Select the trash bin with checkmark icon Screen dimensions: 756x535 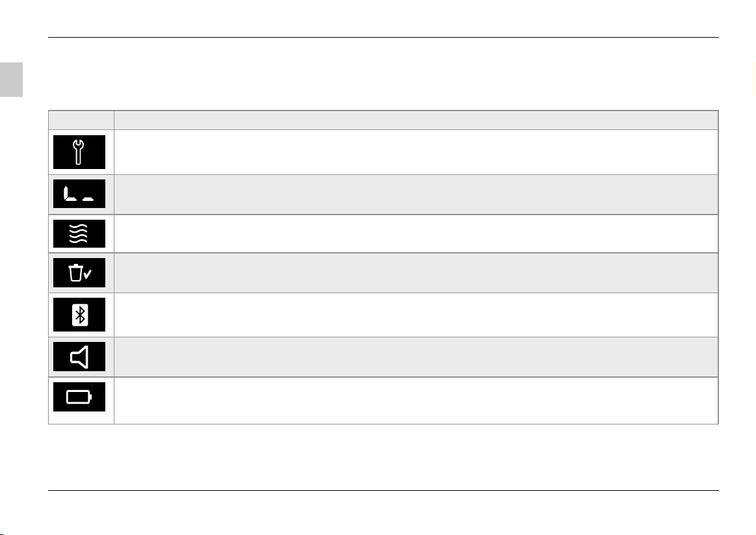(x=79, y=273)
